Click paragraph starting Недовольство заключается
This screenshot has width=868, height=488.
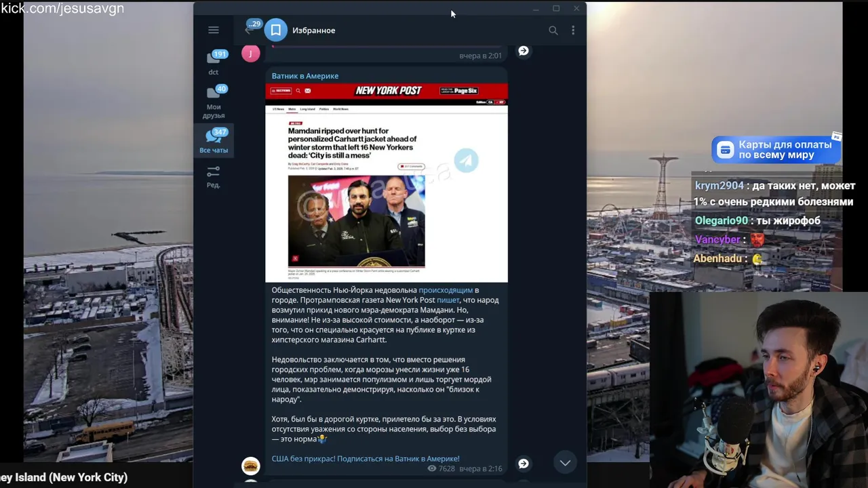[x=382, y=380]
